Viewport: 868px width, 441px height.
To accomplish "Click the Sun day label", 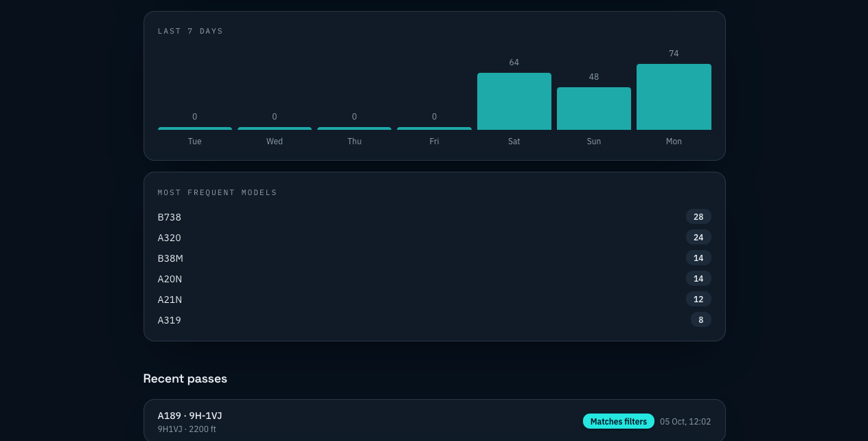I will point(594,142).
